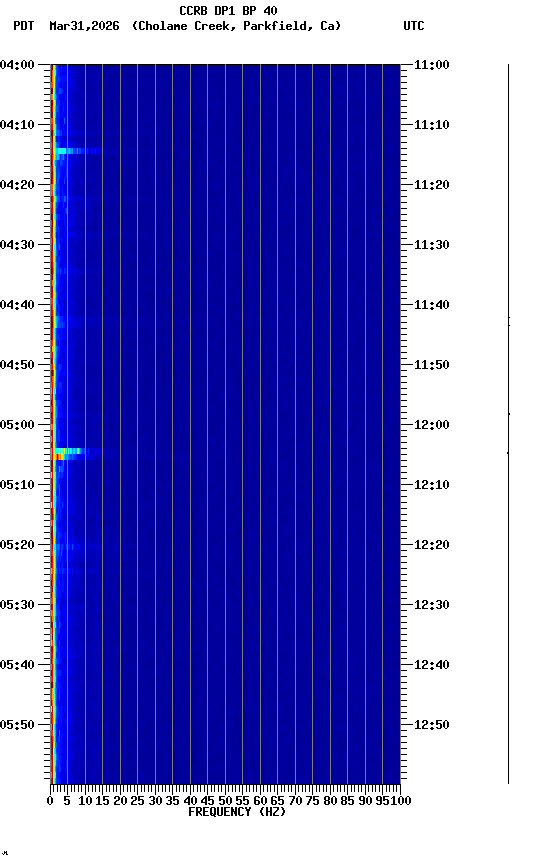Viewport: 552px width, 864px height.
Task: Click the 'FREQUENCY (HZ)' axis label
Action: (x=237, y=812)
